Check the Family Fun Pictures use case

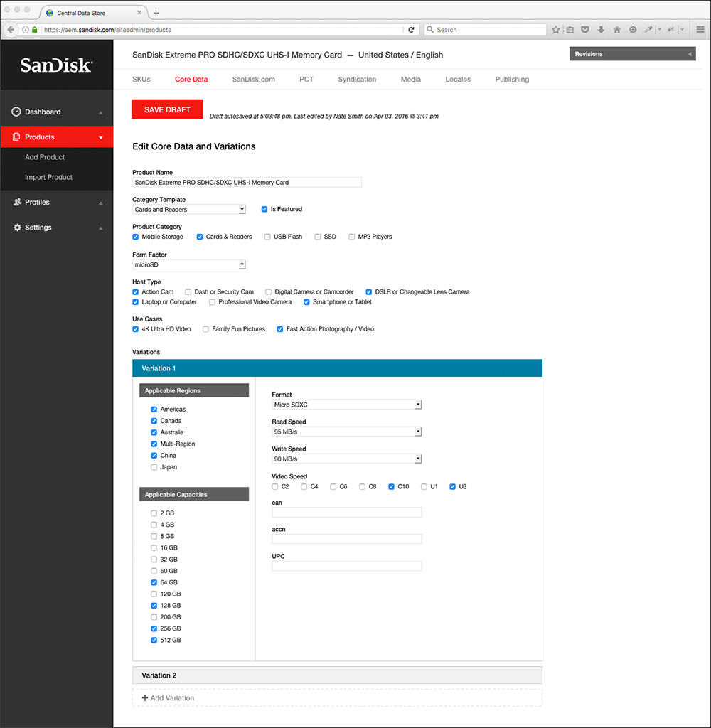coord(205,329)
